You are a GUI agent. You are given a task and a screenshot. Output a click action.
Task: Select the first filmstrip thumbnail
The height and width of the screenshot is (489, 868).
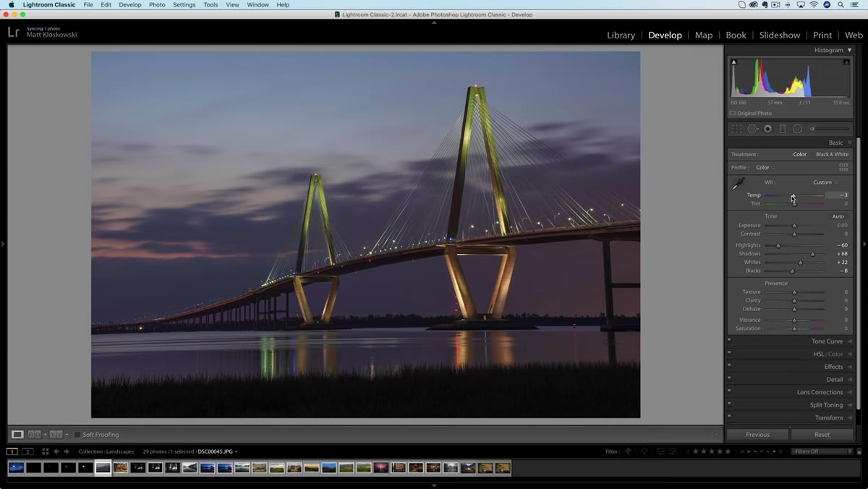(x=16, y=468)
